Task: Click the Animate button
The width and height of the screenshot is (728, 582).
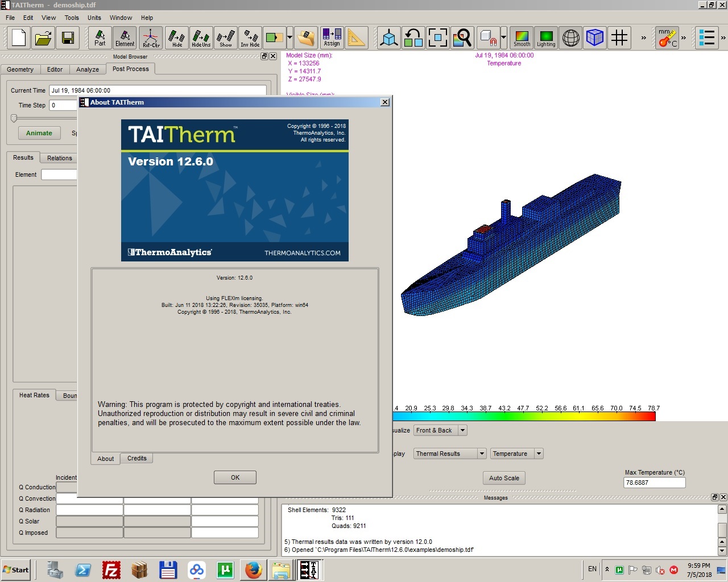Action: point(39,133)
